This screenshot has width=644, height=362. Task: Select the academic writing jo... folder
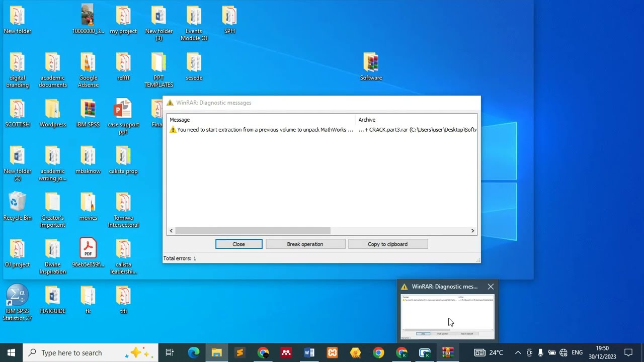click(x=52, y=164)
